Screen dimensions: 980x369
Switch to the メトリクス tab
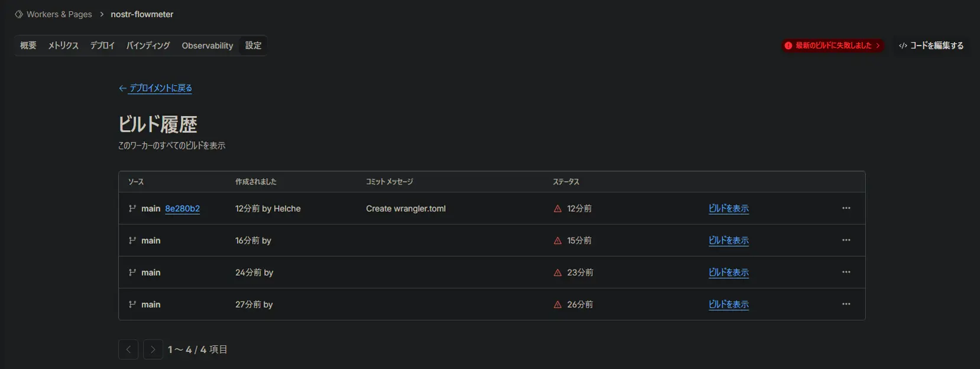click(x=63, y=46)
